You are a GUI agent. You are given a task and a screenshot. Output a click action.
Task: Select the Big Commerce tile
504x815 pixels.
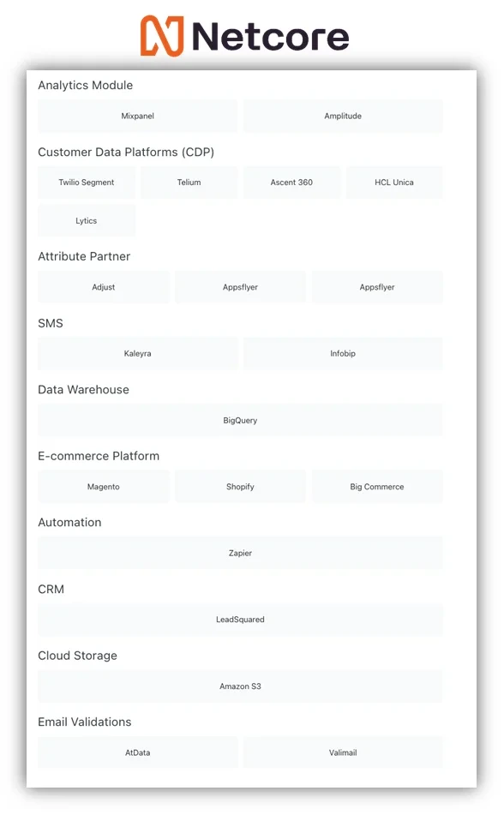(377, 487)
